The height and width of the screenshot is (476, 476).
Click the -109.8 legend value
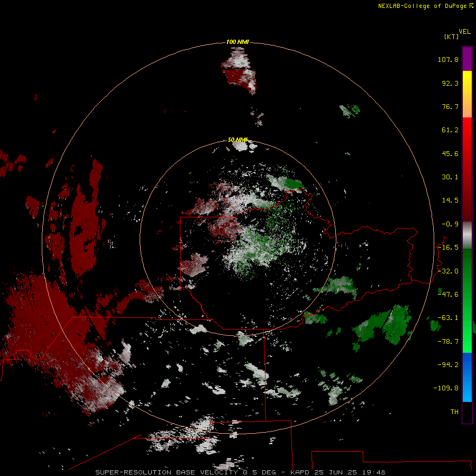pos(446,388)
